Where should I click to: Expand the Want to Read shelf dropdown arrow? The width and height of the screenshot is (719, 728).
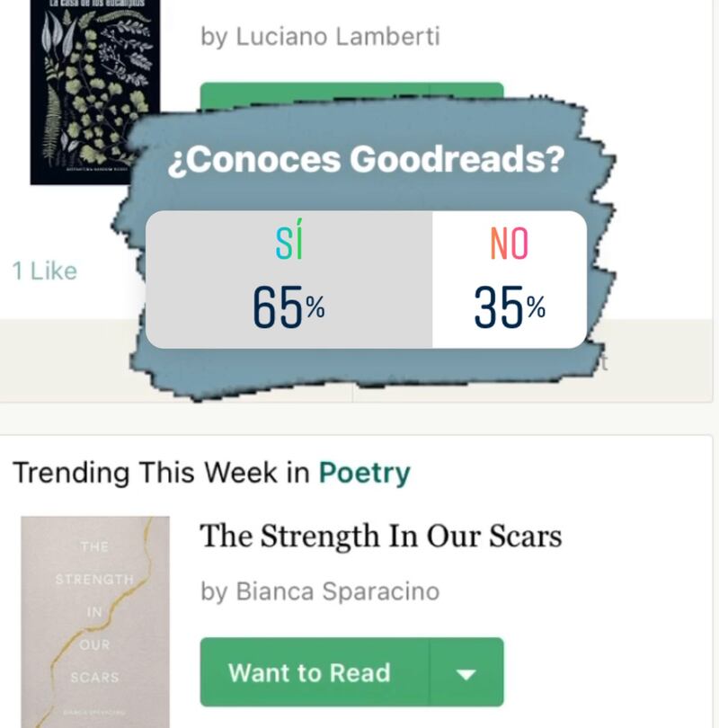pos(466,673)
